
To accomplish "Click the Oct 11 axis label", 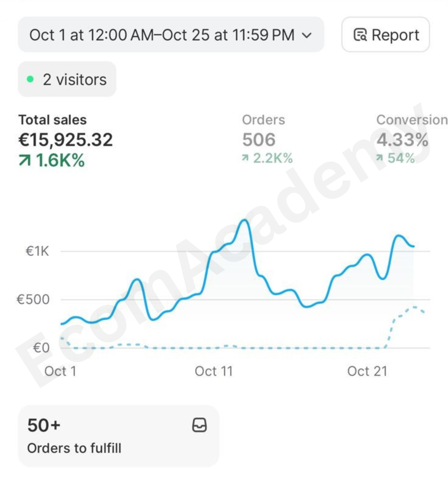I will pyautogui.click(x=213, y=371).
